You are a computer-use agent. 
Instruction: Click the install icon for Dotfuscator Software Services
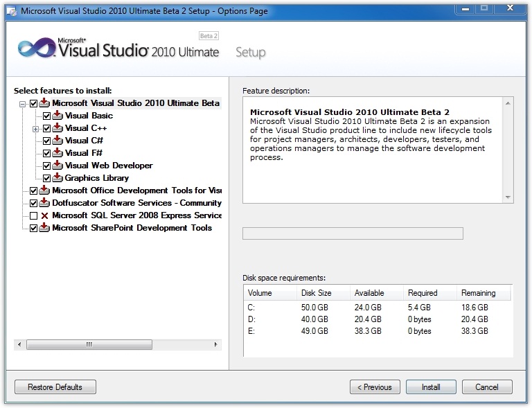[44, 203]
